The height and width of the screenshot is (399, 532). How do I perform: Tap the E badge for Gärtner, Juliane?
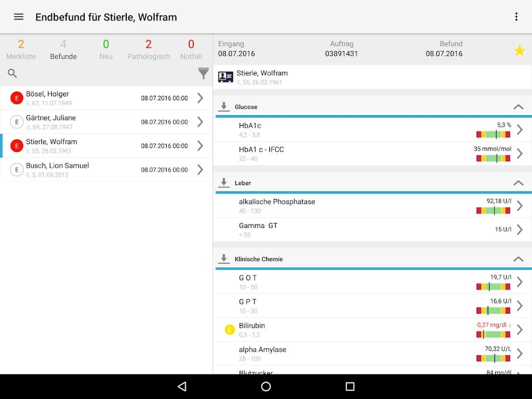pyautogui.click(x=16, y=122)
